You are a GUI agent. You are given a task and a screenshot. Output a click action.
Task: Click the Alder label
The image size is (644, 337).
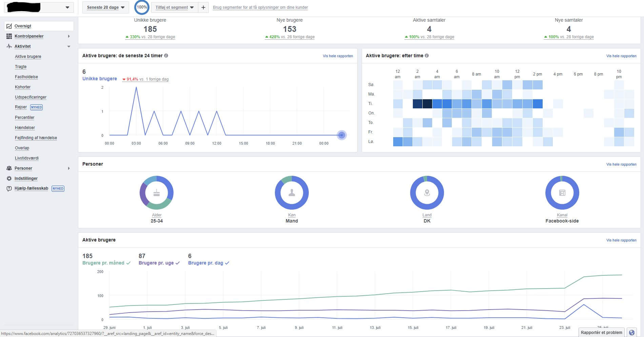point(157,215)
